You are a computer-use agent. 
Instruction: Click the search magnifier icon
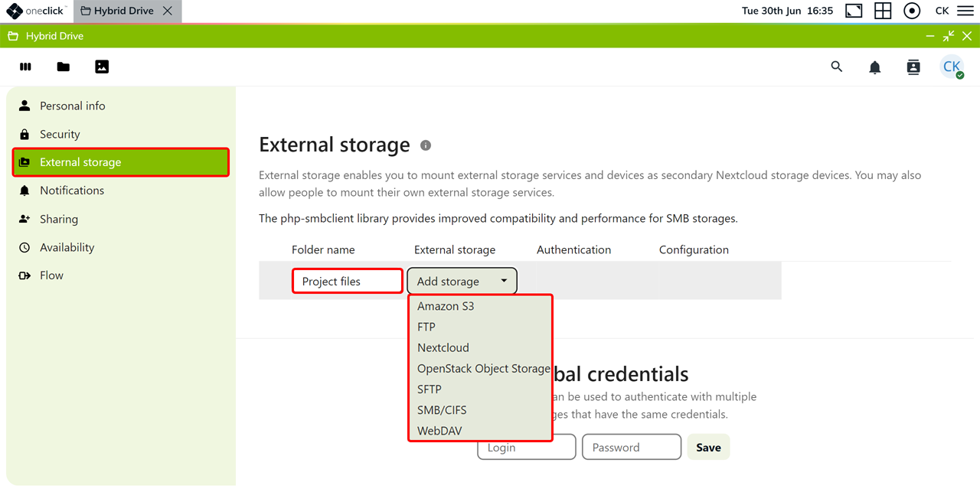point(837,67)
